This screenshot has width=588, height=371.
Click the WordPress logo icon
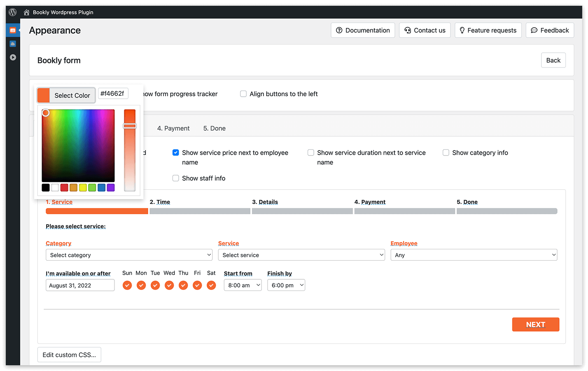pos(13,12)
